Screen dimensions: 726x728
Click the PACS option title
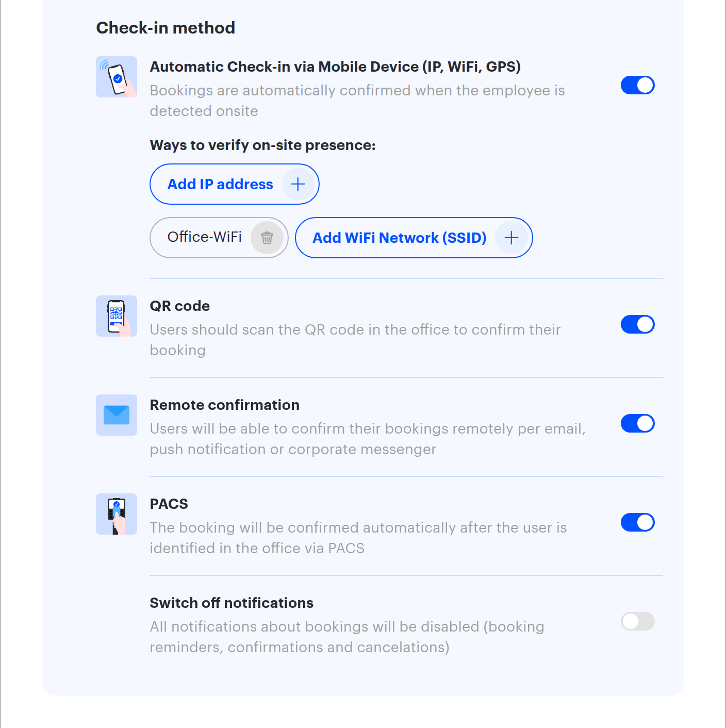click(x=169, y=504)
